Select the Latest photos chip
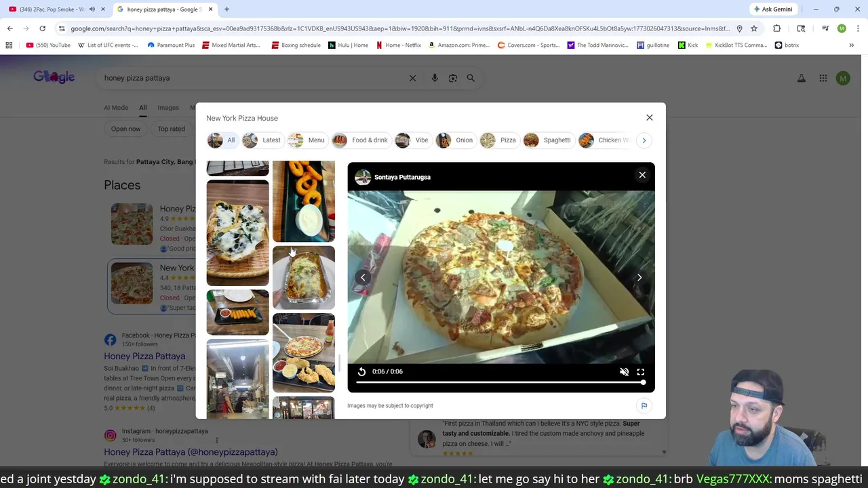The width and height of the screenshot is (868, 488). 262,140
